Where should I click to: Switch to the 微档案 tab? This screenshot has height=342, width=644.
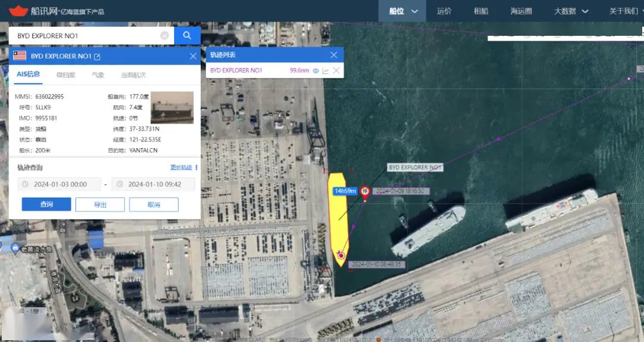pyautogui.click(x=66, y=75)
